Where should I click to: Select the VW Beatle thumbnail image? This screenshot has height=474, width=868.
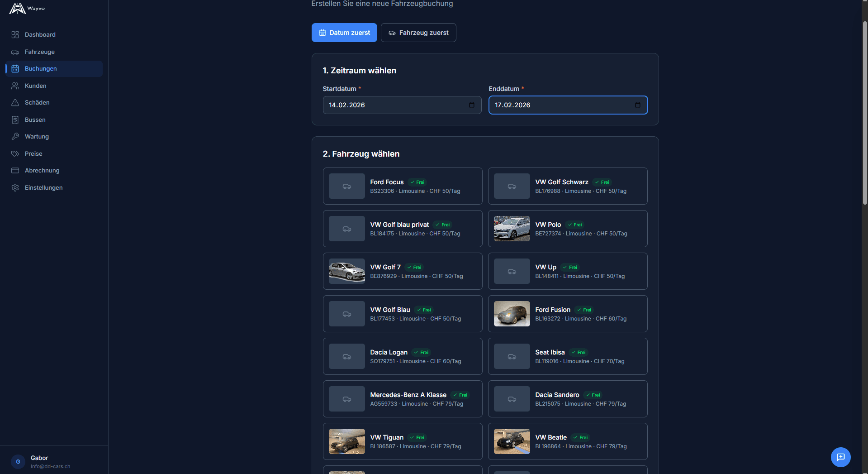tap(512, 441)
